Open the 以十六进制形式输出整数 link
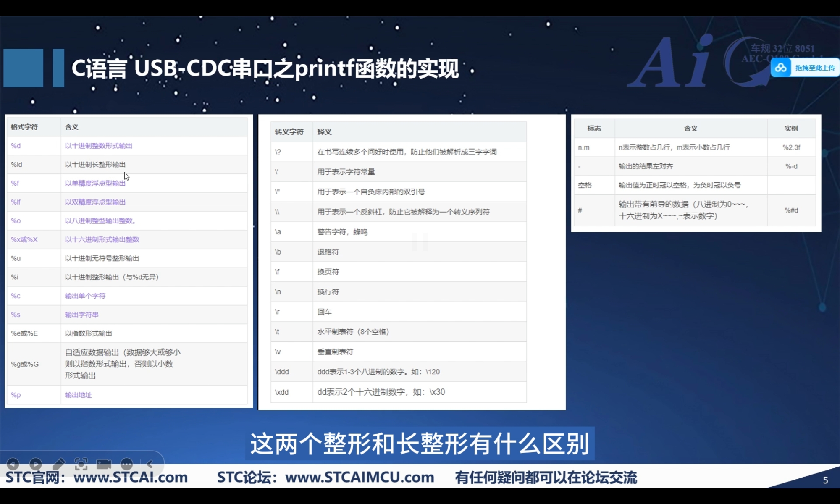 click(x=102, y=239)
